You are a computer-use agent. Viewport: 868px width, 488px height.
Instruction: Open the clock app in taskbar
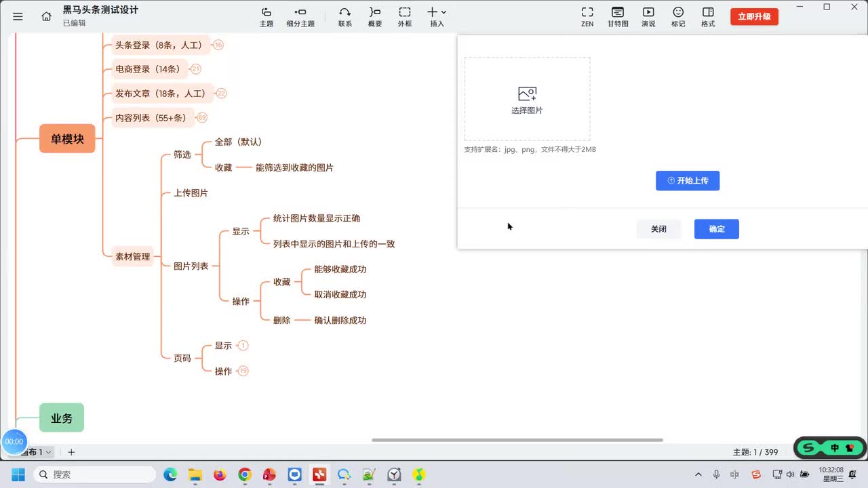pyautogui.click(x=394, y=474)
